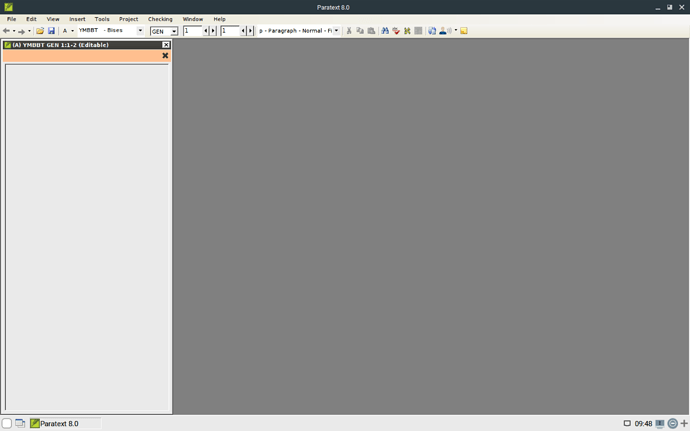Open the Project menu
Viewport: 690px width, 431px height.
coord(128,19)
